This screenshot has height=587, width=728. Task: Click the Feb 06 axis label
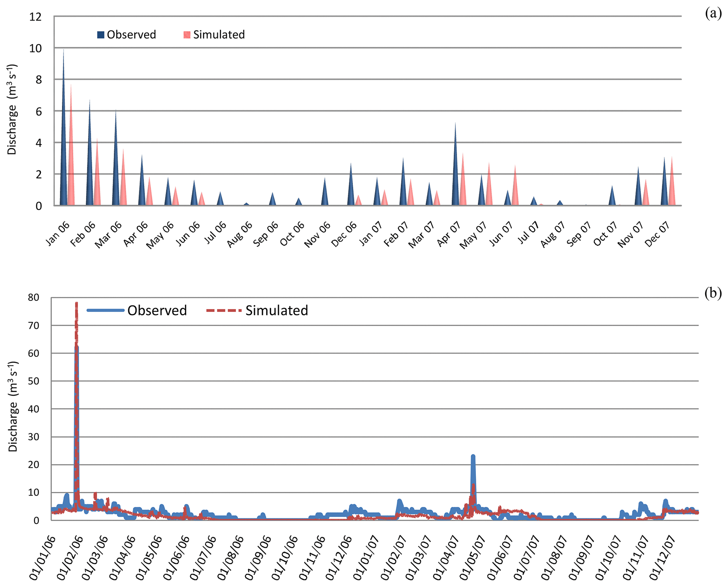pos(83,234)
